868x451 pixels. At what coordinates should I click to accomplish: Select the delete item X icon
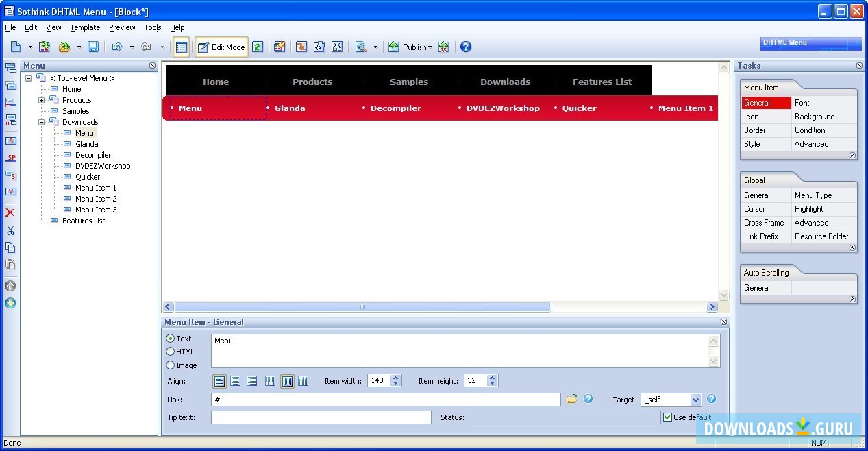point(10,212)
